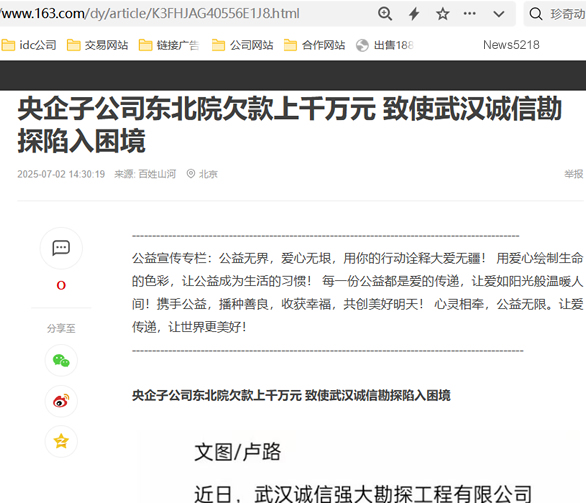
Task: Share article to Weibo
Action: tap(61, 401)
